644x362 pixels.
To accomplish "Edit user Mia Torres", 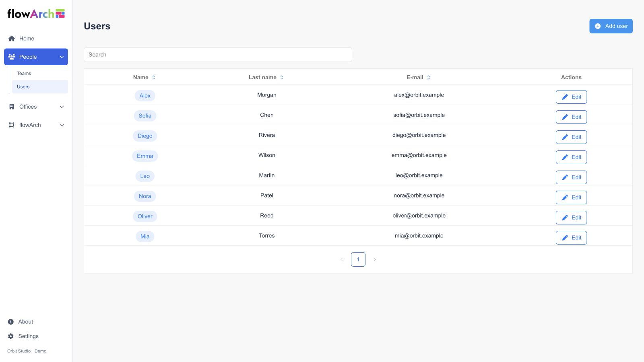I will [x=571, y=238].
